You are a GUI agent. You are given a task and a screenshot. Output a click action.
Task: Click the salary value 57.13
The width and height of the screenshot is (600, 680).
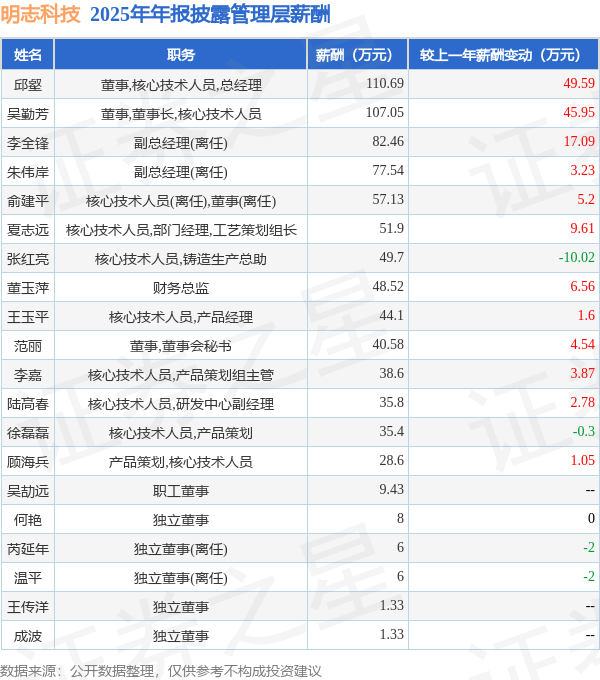click(388, 199)
